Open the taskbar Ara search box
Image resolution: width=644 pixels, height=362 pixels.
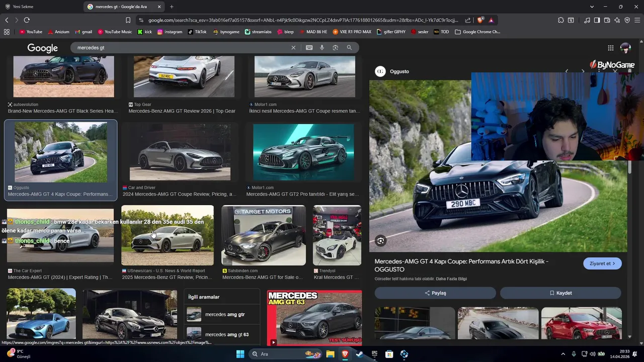click(285, 354)
